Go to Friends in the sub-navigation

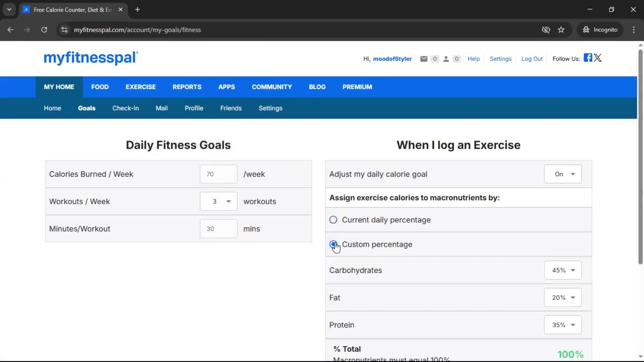[231, 108]
